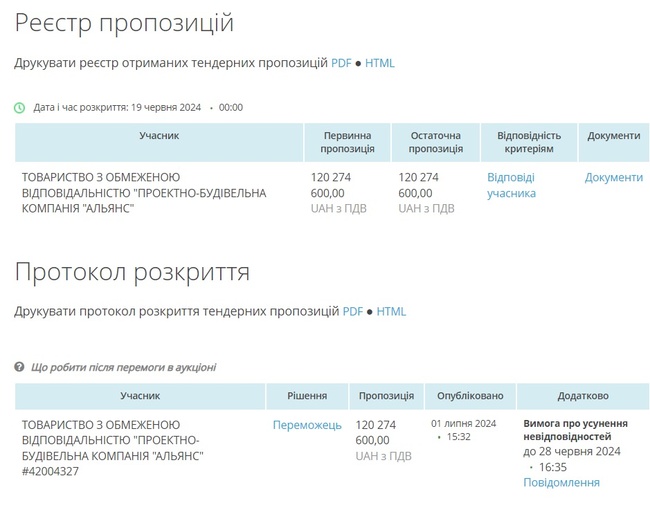Click the Додатково column header
The width and height of the screenshot is (650, 512).
[583, 396]
